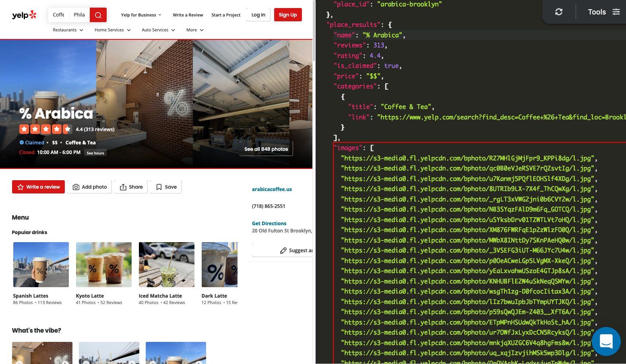The image size is (626, 364).
Task: Open the Tools settings sliders icon
Action: [x=616, y=12]
